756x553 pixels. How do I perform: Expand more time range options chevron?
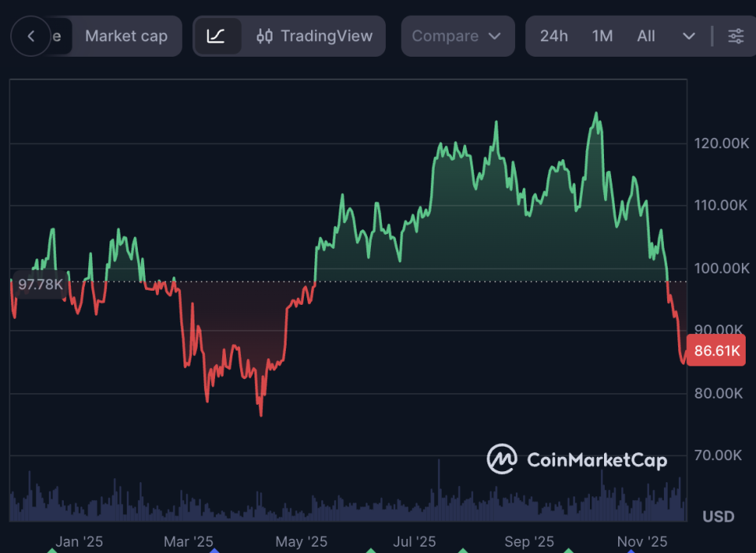(x=688, y=36)
